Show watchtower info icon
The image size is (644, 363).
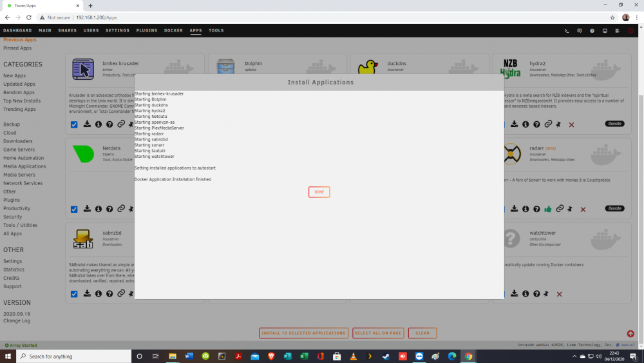coord(526,293)
